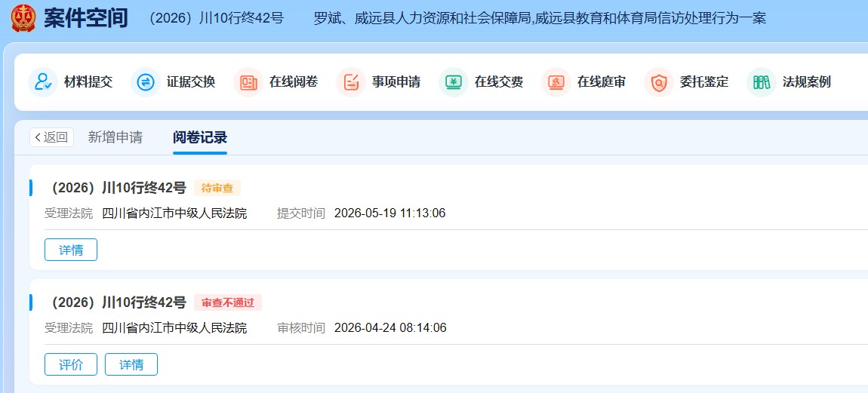Screen dimensions: 868x393
Task: Click the 材料提交 person icon
Action: click(x=43, y=82)
